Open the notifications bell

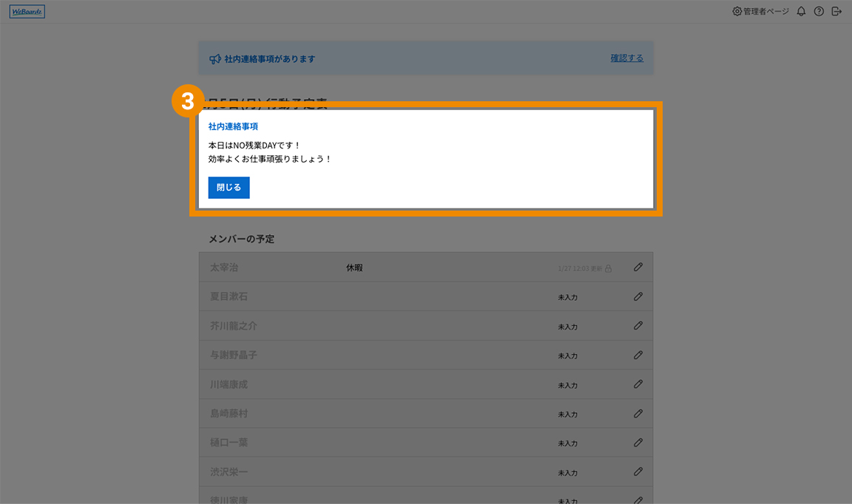click(x=801, y=11)
